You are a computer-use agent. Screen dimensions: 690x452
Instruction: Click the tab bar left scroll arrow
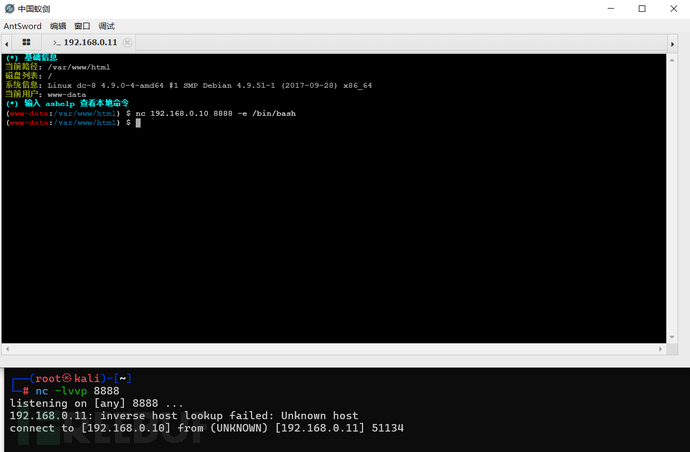tap(7, 44)
